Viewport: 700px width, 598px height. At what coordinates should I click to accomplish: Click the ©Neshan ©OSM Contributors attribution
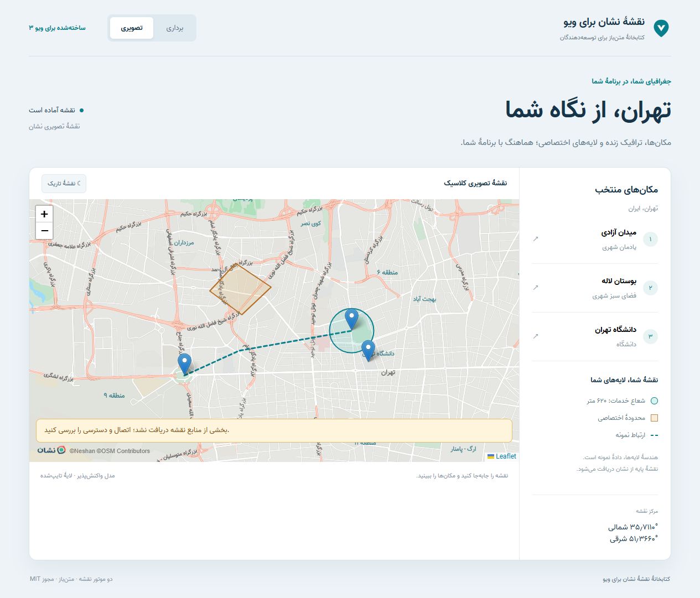pyautogui.click(x=110, y=451)
